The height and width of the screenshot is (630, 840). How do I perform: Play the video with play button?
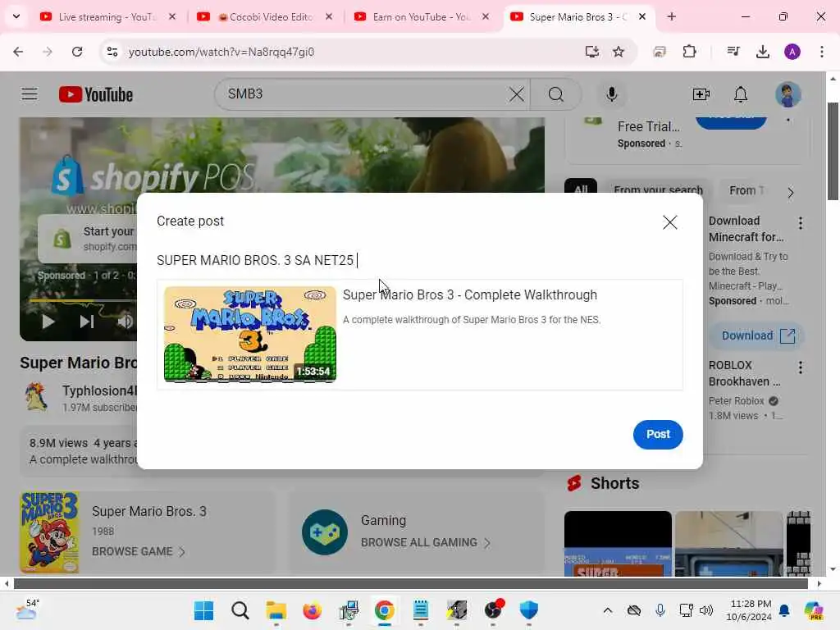point(48,322)
